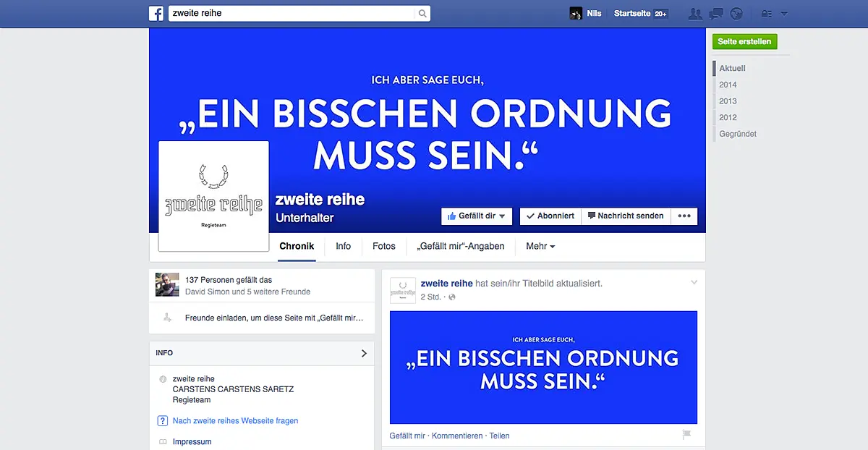Click the Seite erstellen button
This screenshot has width=868, height=450.
(x=744, y=42)
